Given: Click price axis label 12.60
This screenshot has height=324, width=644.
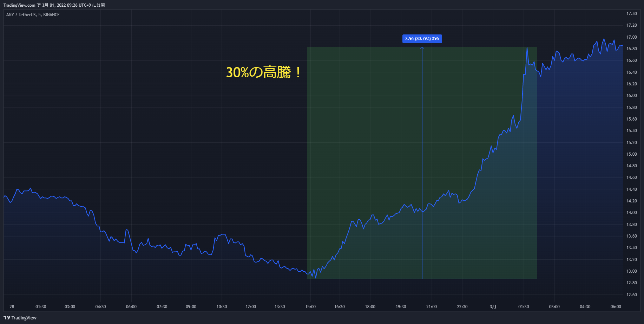Looking at the screenshot, I should click(631, 295).
